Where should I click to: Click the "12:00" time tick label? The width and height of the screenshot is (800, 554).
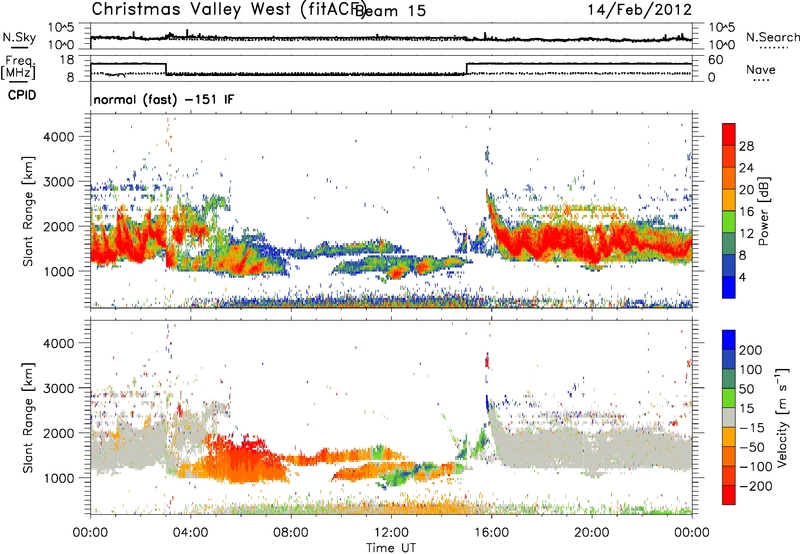(391, 533)
